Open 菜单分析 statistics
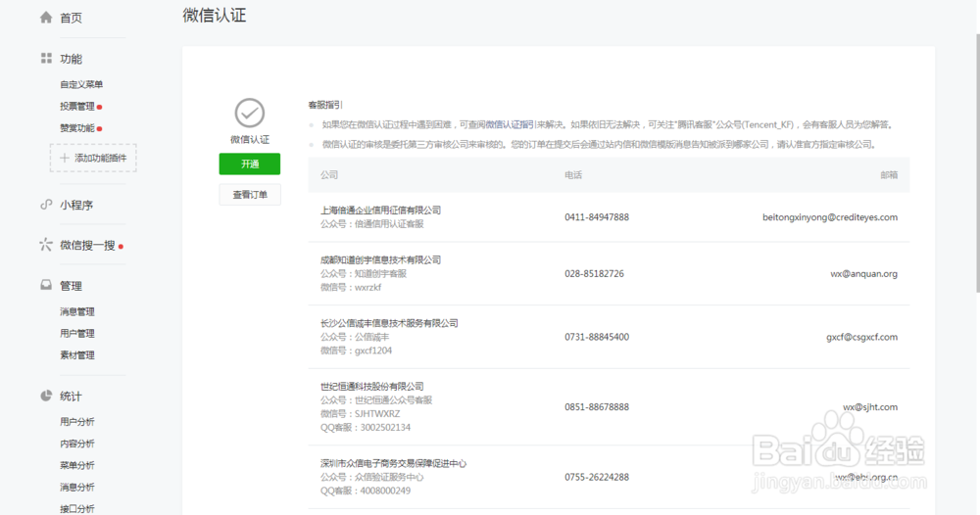Image resolution: width=980 pixels, height=515 pixels. click(76, 466)
